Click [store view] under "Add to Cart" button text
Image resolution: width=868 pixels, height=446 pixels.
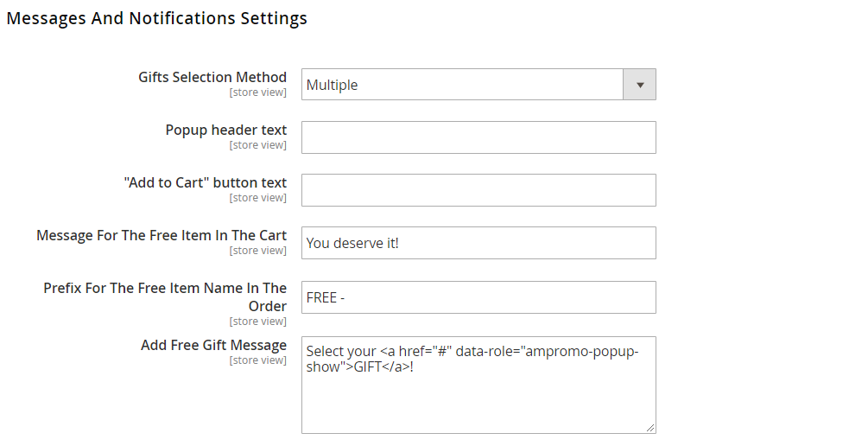257,198
